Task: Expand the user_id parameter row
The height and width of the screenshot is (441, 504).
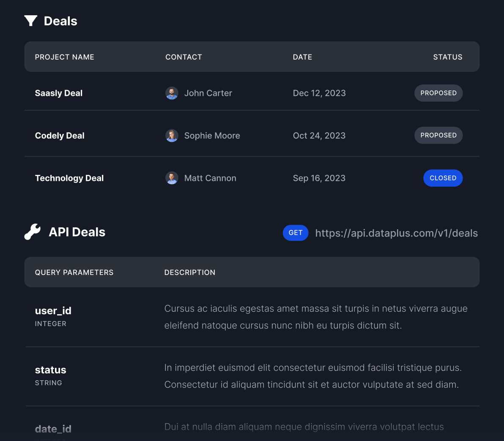Action: (53, 310)
